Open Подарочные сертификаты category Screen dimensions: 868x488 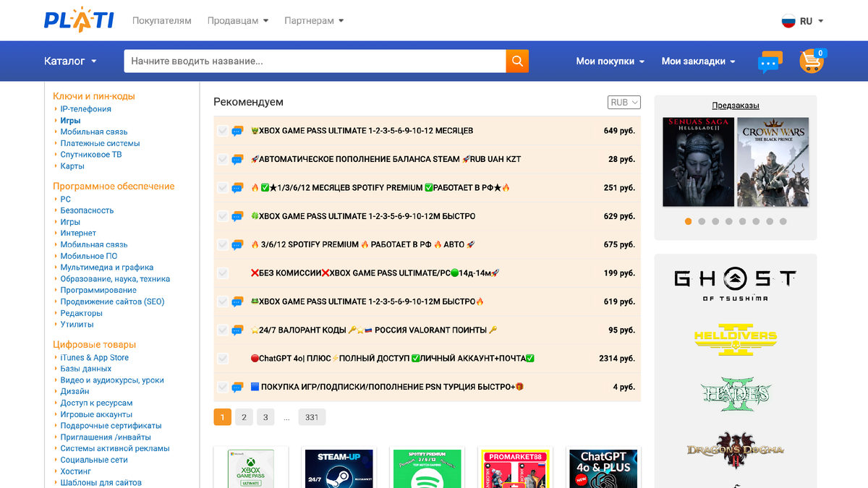[111, 426]
